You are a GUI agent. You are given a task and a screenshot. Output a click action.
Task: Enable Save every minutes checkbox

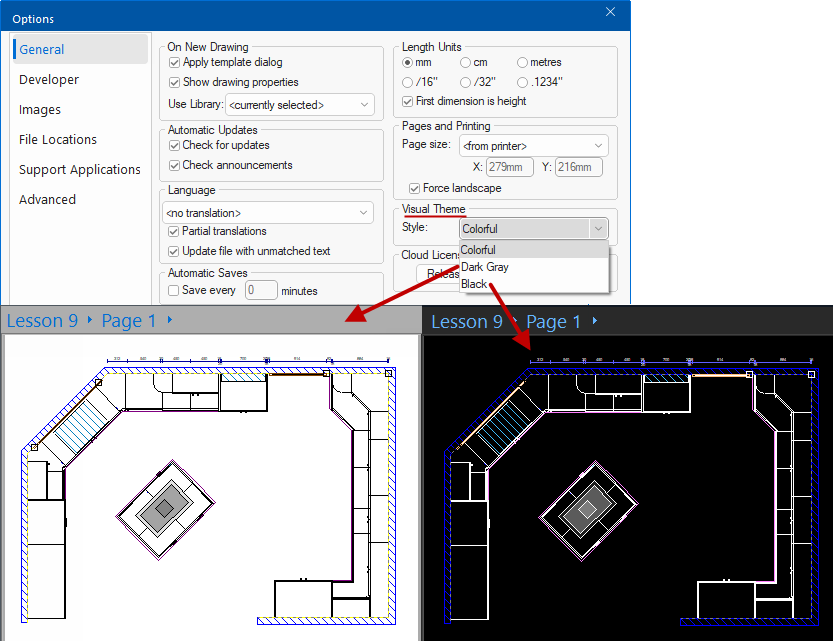(175, 291)
